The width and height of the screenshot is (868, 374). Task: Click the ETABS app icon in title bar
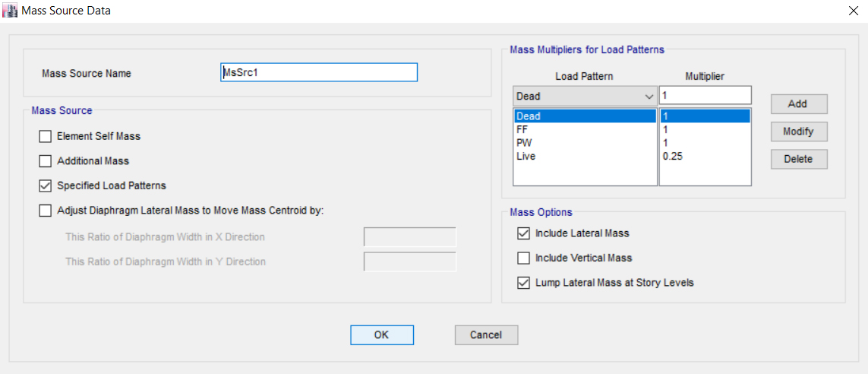[11, 11]
